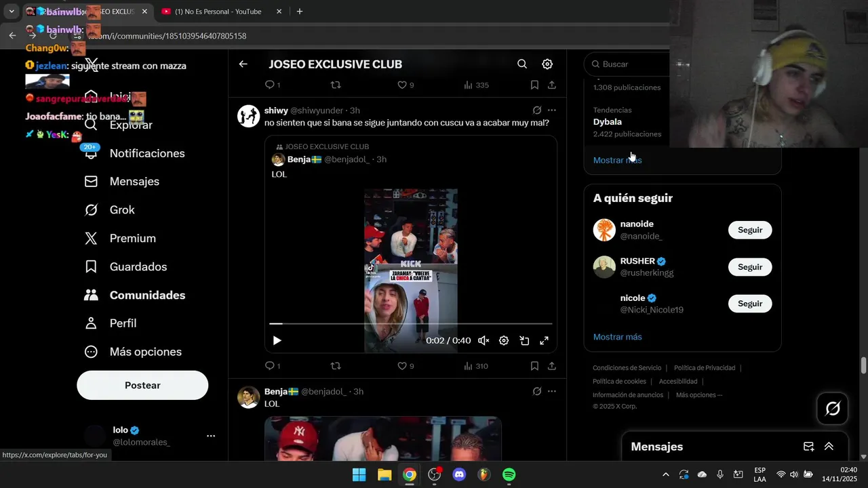This screenshot has height=488, width=868.
Task: Open Grok action on shiwy's post
Action: [537, 110]
